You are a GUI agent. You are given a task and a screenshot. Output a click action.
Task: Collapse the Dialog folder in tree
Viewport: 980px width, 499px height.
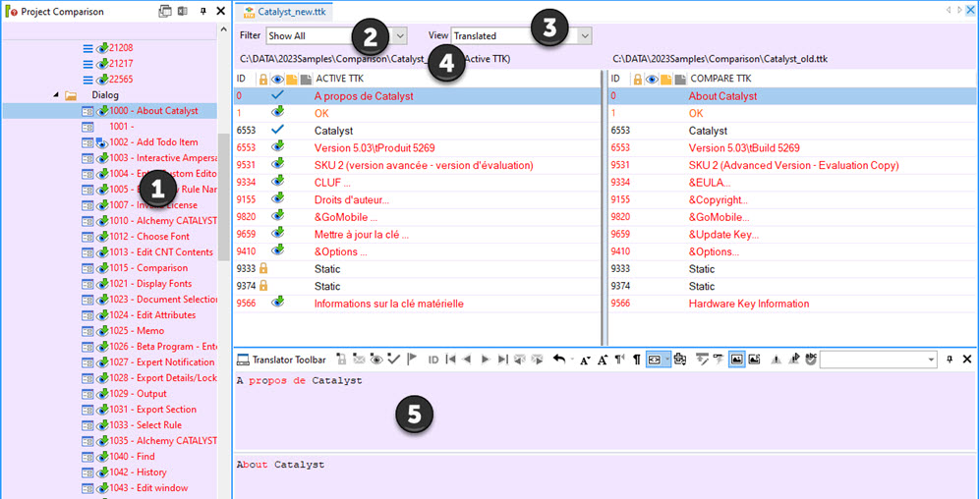[55, 95]
